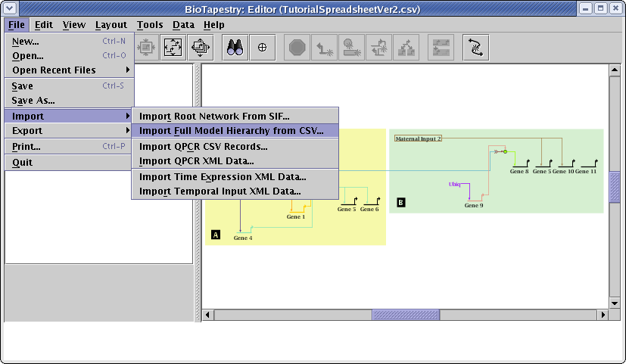Click the zoom to all models icon
Image resolution: width=626 pixels, height=364 pixels.
coord(201,47)
